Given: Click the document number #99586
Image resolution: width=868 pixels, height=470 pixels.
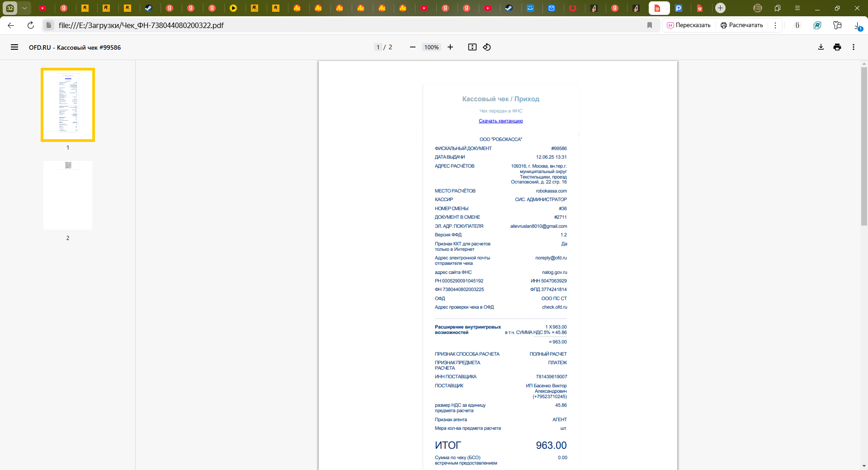Looking at the screenshot, I should [x=559, y=149].
